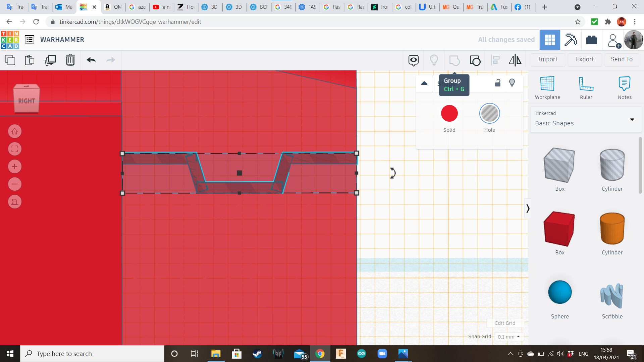
Task: Click the Duplicate and repeat icon
Action: [50, 60]
